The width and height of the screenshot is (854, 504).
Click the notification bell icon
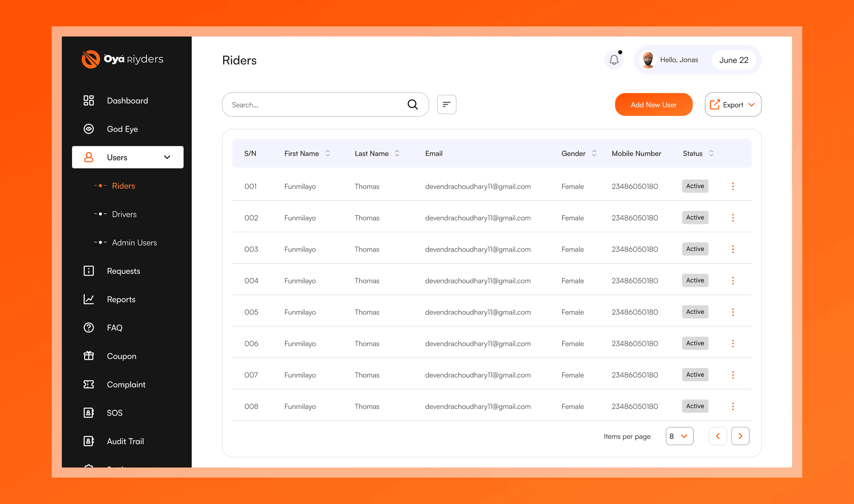[614, 60]
